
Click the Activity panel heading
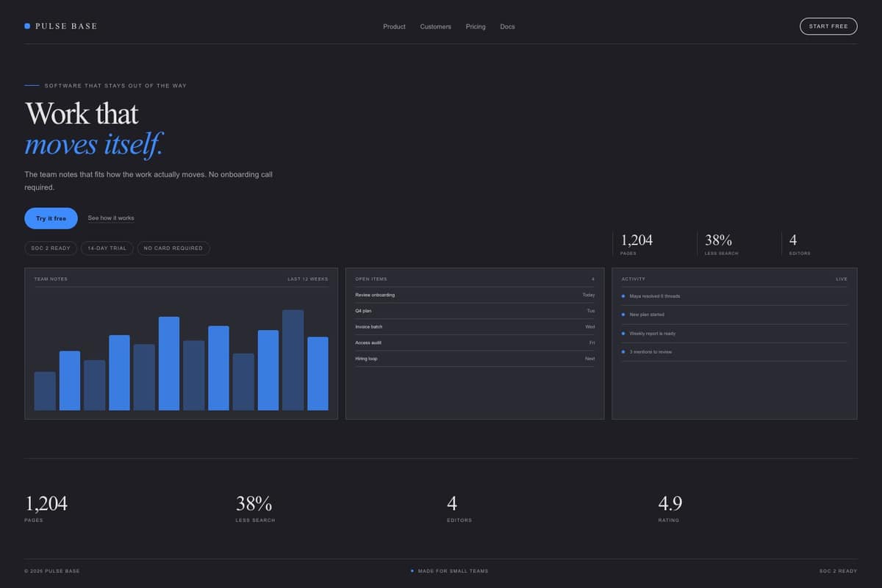634,279
